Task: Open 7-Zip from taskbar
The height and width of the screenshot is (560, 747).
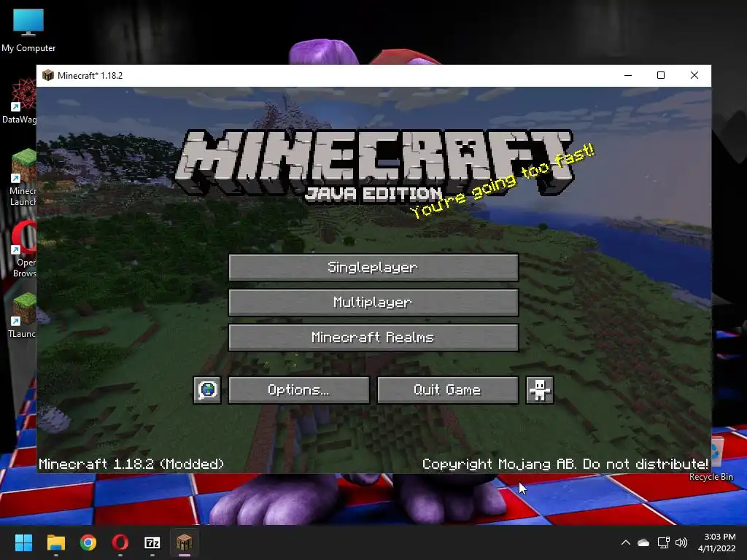Action: tap(152, 542)
